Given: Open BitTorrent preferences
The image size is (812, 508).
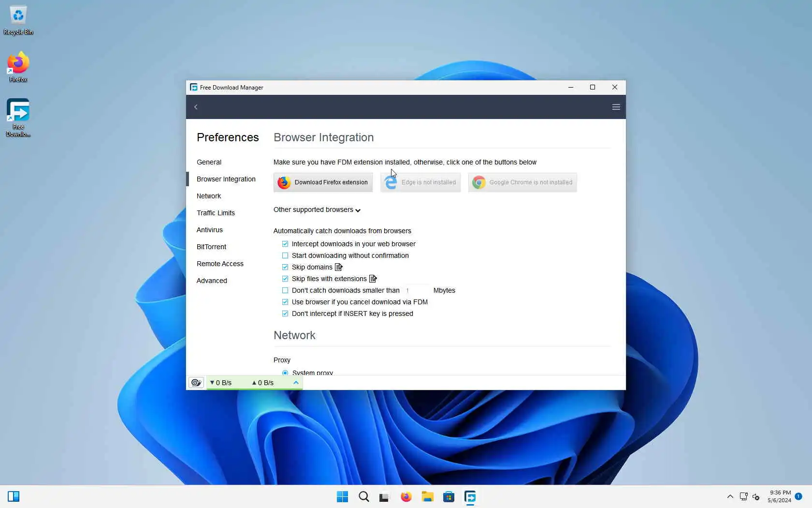Looking at the screenshot, I should pyautogui.click(x=211, y=247).
